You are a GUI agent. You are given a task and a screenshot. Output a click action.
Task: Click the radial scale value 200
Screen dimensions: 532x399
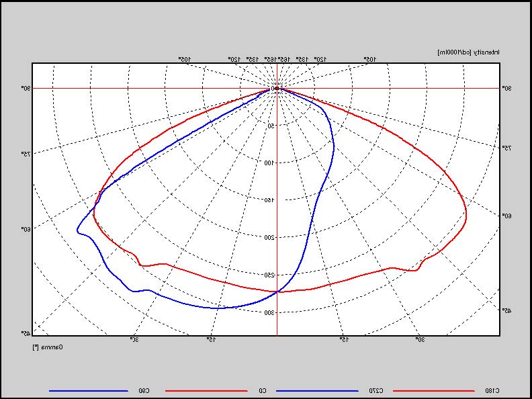269,238
